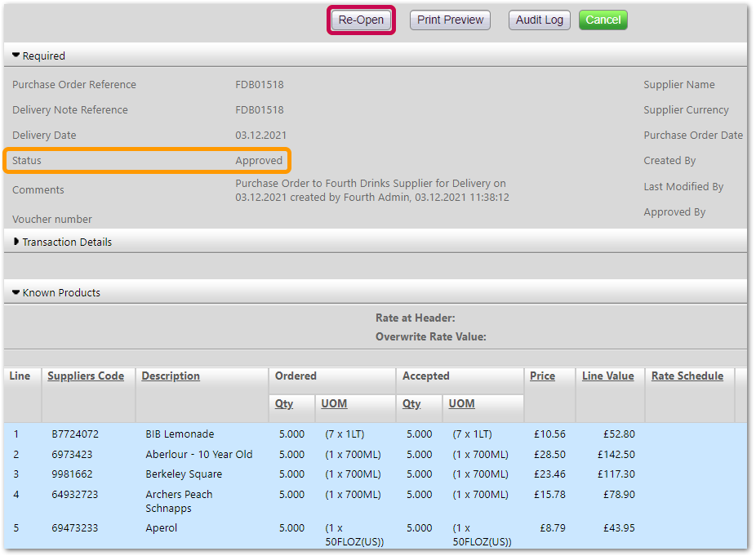756x556 pixels.
Task: Click the Approved By label
Action: 674,212
